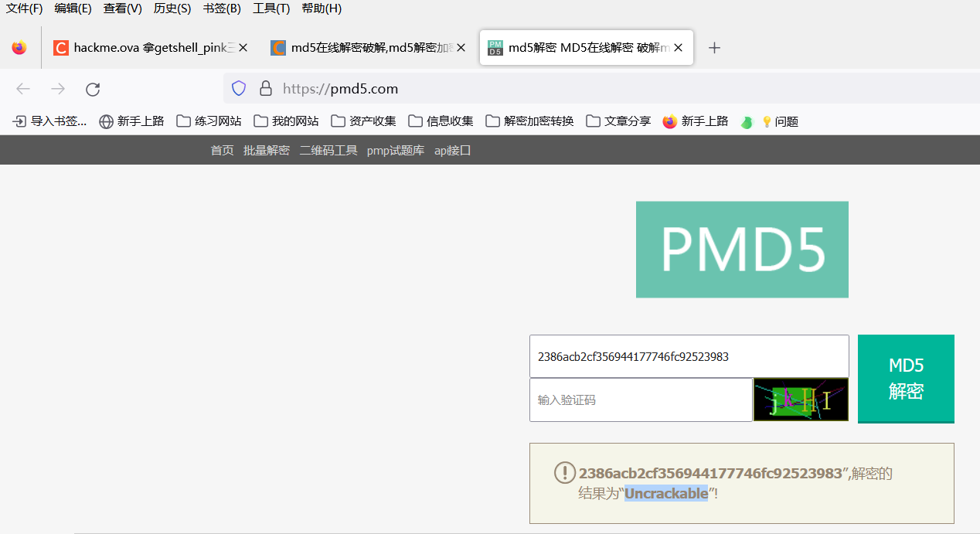980x534 pixels.
Task: Click the 导入书签 icon in bookmarks bar
Action: (18, 121)
